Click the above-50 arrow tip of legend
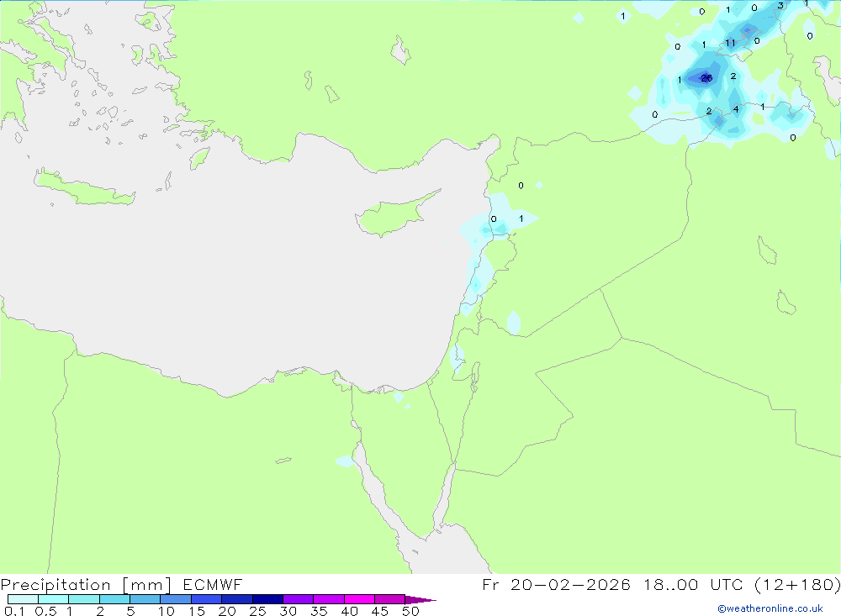 click(420, 600)
